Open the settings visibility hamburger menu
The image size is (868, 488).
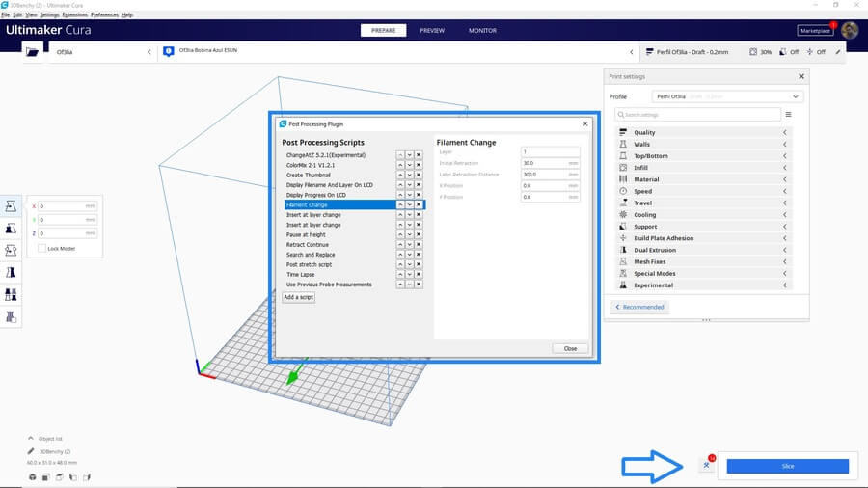[788, 114]
